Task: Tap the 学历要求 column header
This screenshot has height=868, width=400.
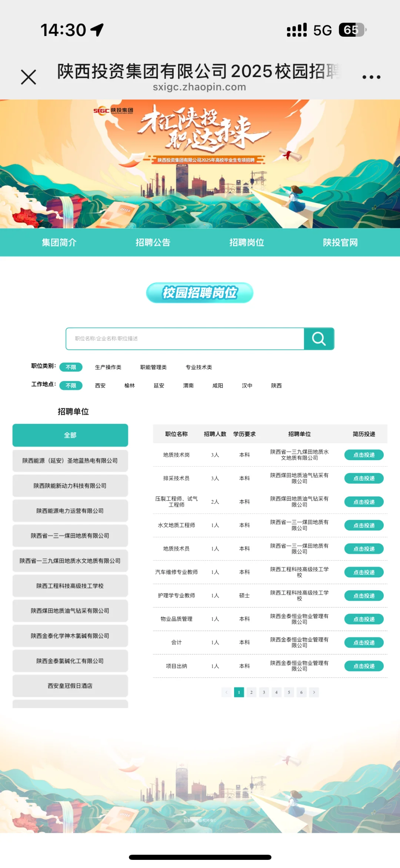Action: [244, 434]
